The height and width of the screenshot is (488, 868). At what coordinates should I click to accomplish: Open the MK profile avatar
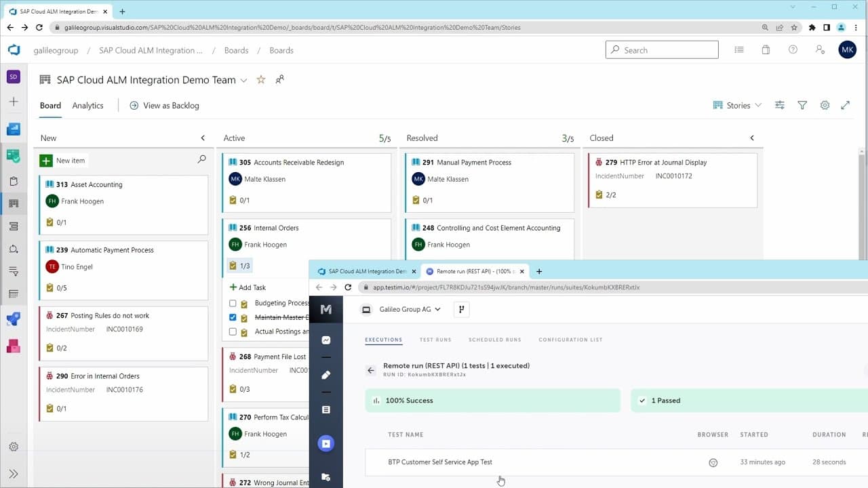click(847, 50)
